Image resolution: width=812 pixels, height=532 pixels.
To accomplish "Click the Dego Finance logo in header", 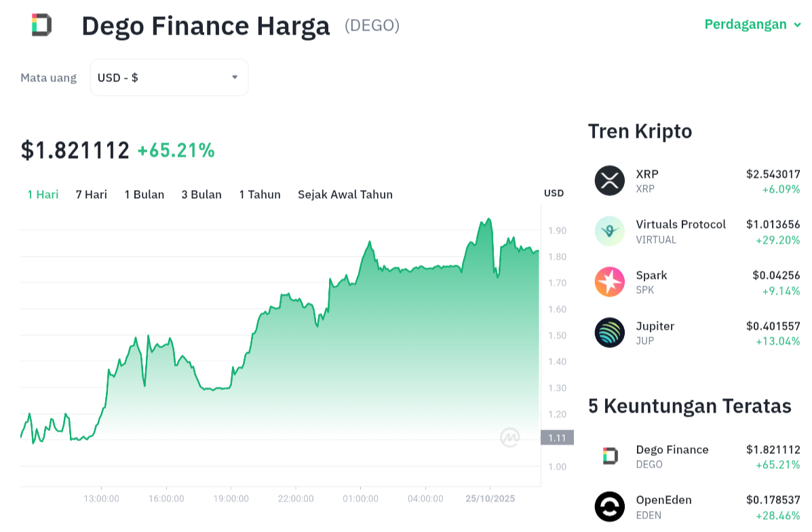I will point(41,25).
